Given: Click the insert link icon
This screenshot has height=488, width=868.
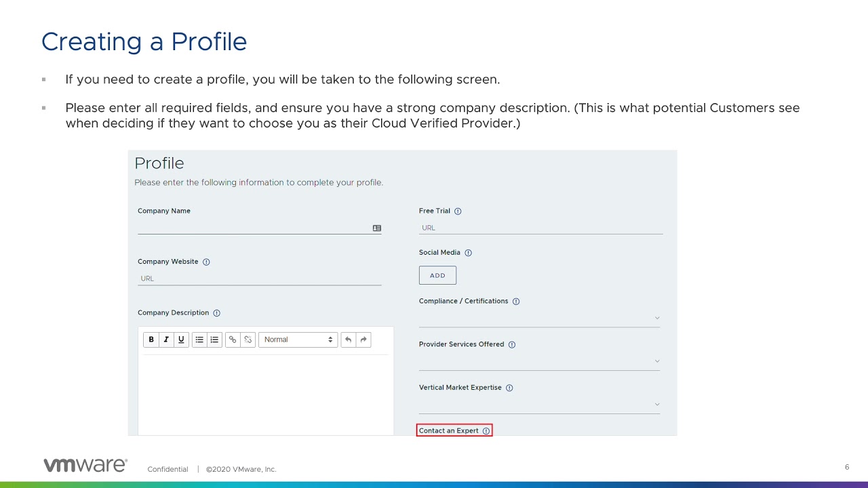Looking at the screenshot, I should click(233, 340).
